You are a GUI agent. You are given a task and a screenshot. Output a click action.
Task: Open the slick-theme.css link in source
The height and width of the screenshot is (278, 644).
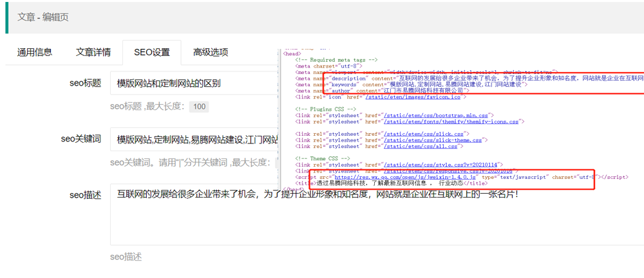(x=433, y=140)
